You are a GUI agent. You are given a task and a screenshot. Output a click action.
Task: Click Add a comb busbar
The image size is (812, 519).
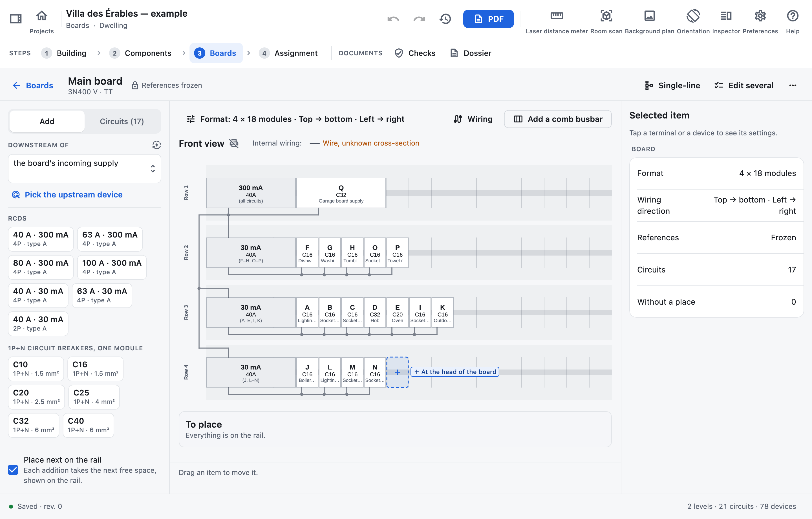click(558, 119)
